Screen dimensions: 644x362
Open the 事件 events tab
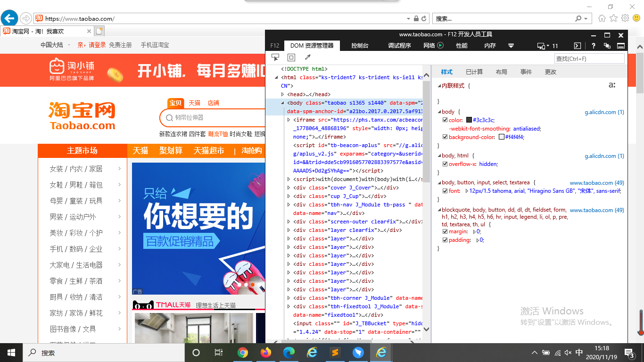tap(526, 72)
